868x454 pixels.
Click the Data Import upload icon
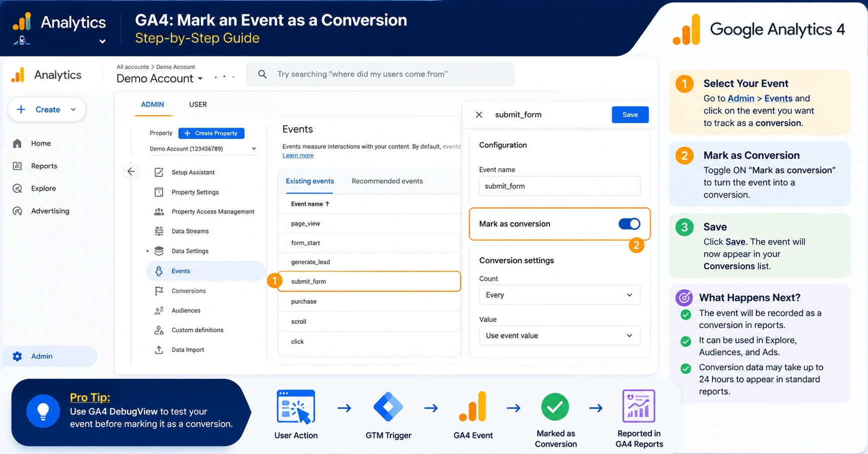click(x=159, y=350)
